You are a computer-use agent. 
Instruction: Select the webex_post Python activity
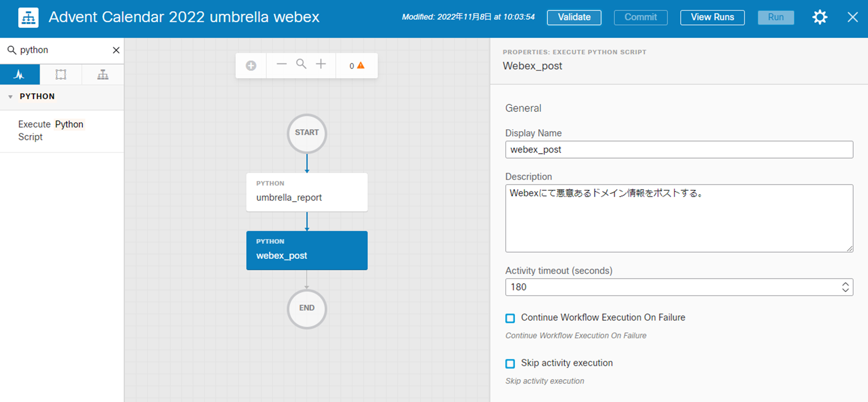[x=307, y=250]
